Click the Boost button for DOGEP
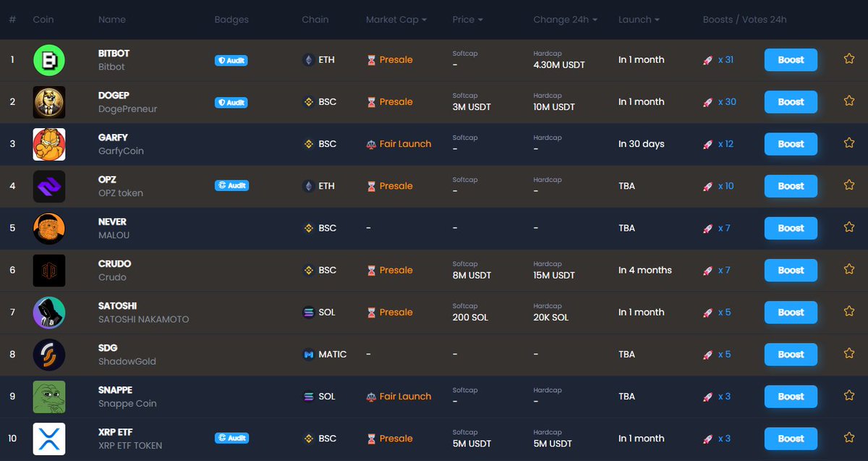868x461 pixels. (x=791, y=102)
